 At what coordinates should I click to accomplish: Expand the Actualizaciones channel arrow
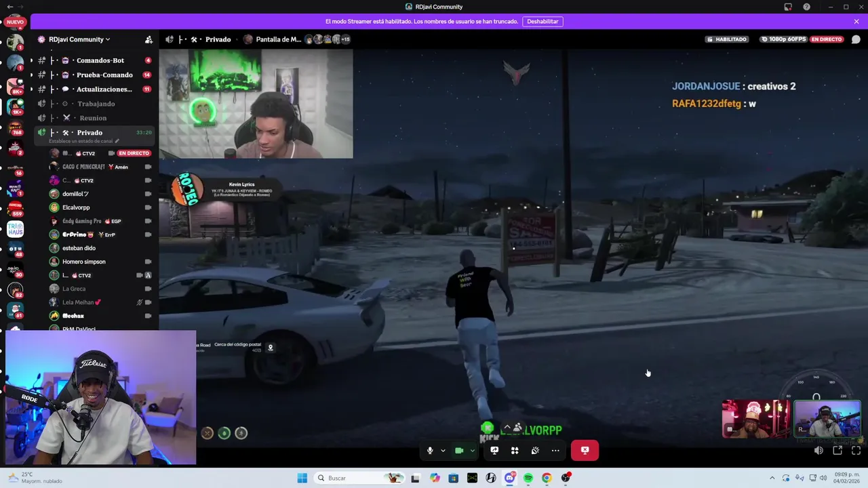[x=31, y=89]
